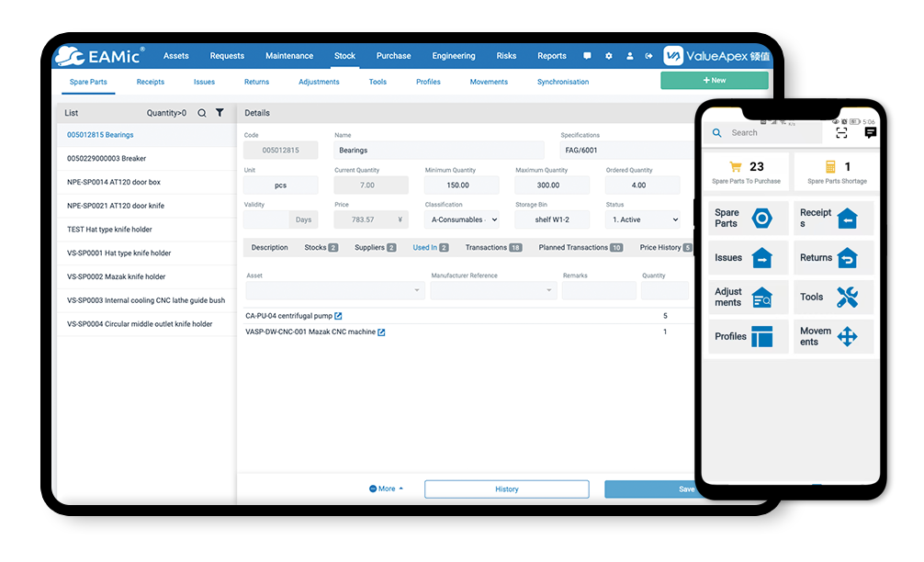Click the list search magnifier icon

tap(202, 113)
